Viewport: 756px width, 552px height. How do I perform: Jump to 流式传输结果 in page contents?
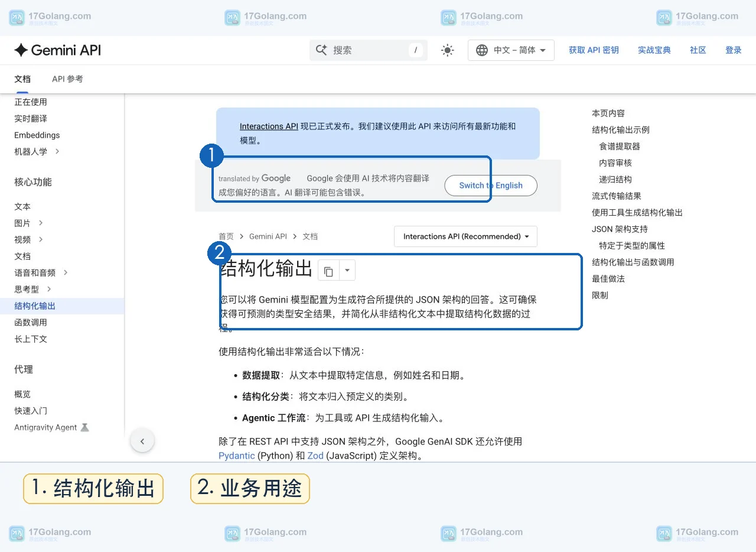point(617,196)
